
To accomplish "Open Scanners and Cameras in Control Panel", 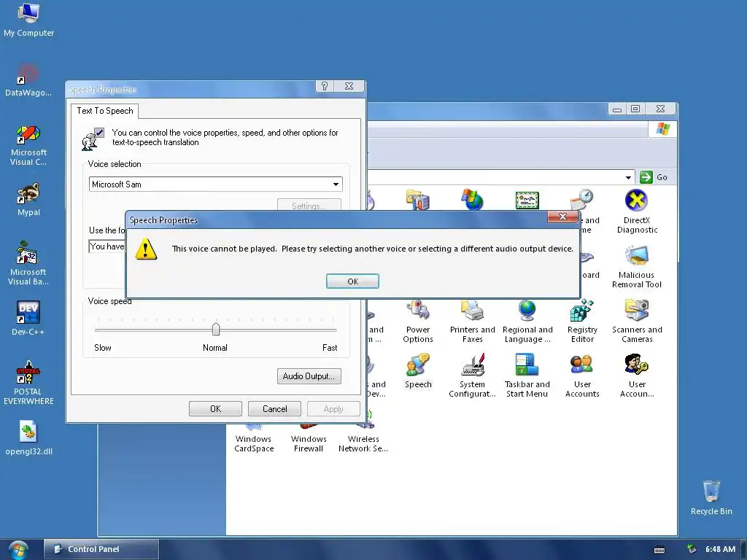I will pyautogui.click(x=636, y=321).
